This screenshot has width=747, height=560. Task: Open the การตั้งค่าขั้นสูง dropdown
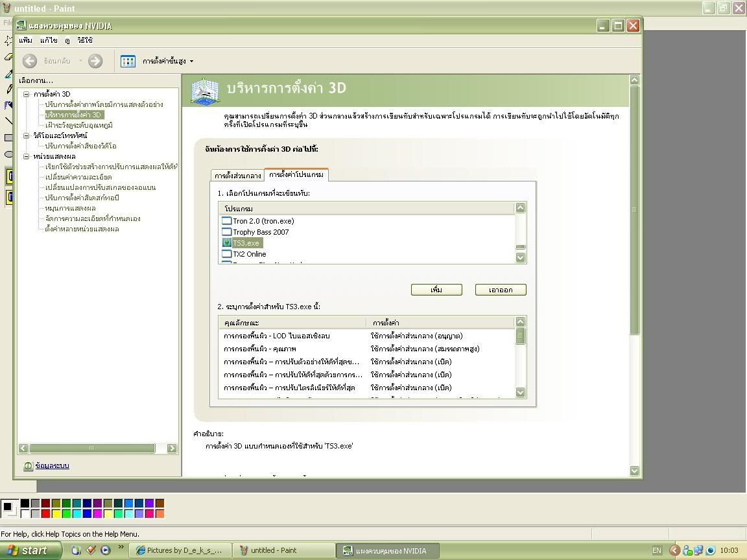click(168, 61)
